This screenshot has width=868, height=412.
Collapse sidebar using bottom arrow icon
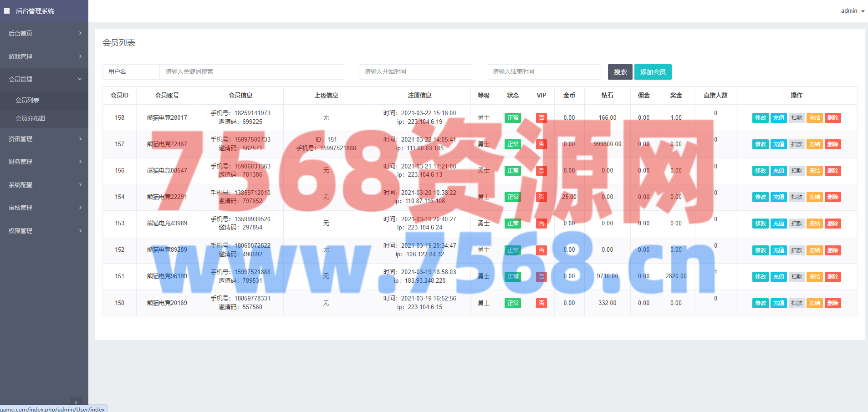click(x=76, y=402)
